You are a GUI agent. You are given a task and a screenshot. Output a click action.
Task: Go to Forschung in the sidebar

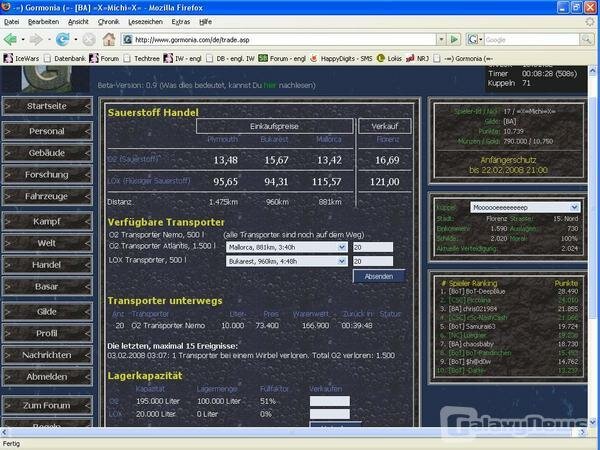[46, 174]
